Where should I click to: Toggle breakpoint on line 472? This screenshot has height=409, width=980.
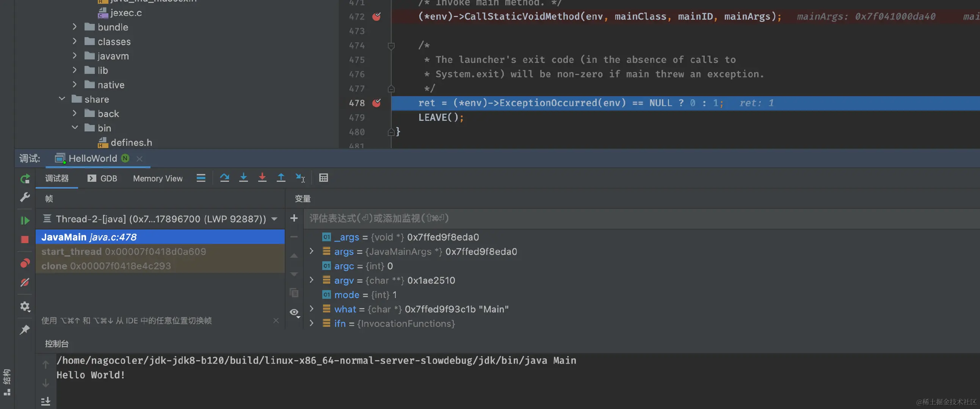[x=376, y=17]
